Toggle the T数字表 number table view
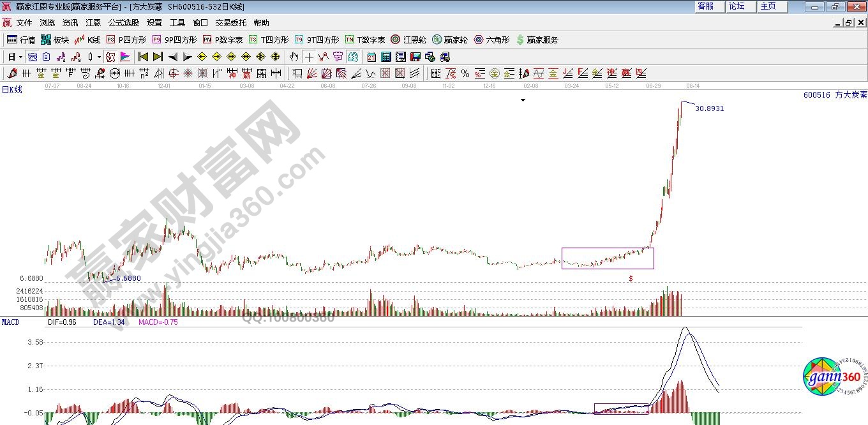 (x=365, y=40)
